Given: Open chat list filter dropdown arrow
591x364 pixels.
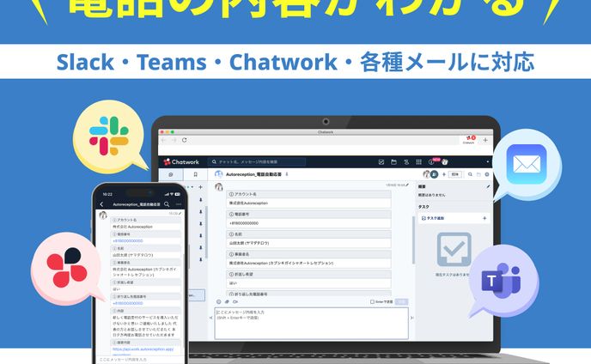Looking at the screenshot, I should coord(192,187).
